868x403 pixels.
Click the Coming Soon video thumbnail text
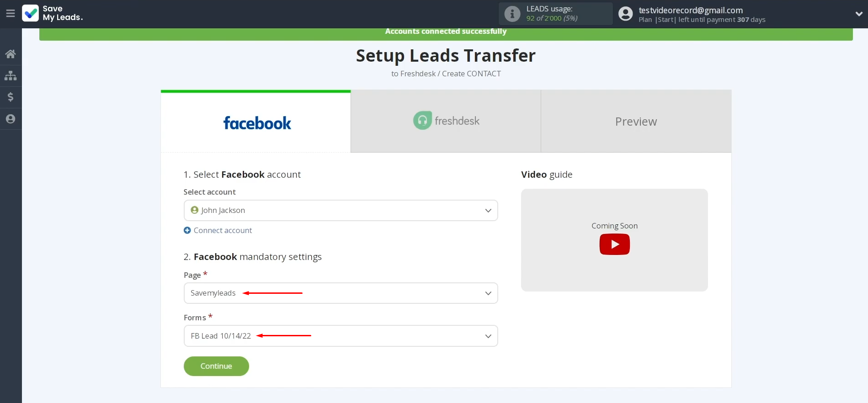coord(614,226)
